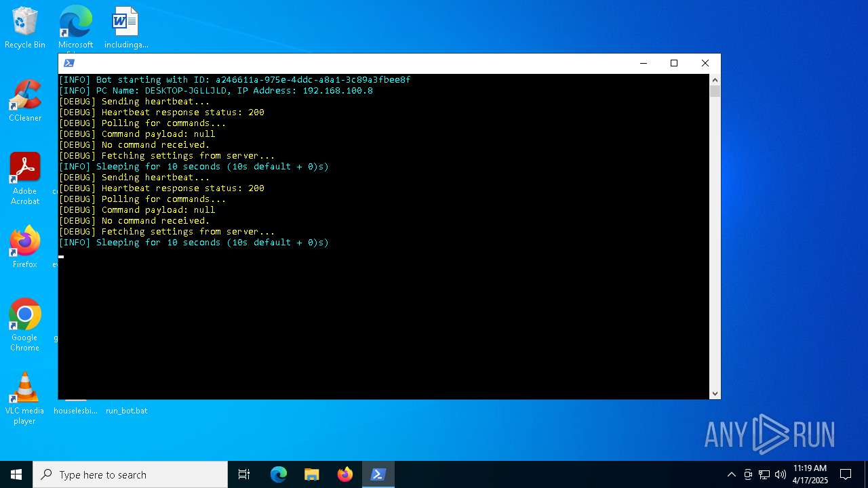Open VLC media player desktop shortcut
Viewport: 868px width, 488px height.
25,399
